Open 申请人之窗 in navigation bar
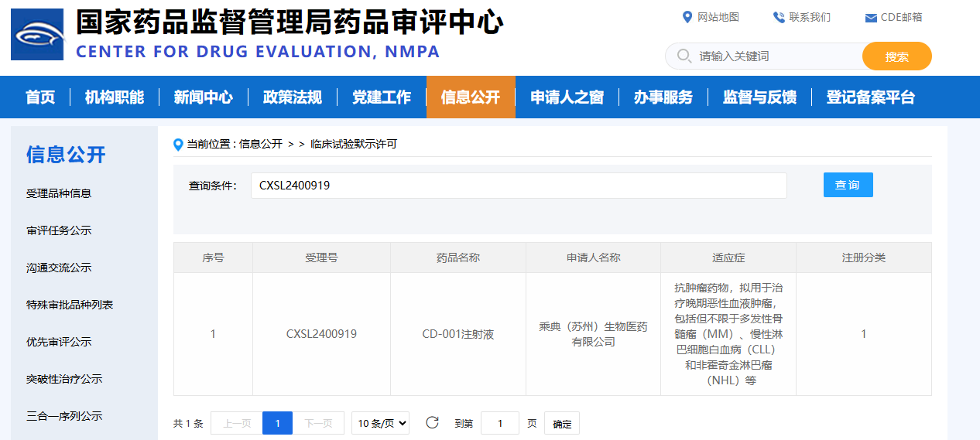 pyautogui.click(x=567, y=97)
